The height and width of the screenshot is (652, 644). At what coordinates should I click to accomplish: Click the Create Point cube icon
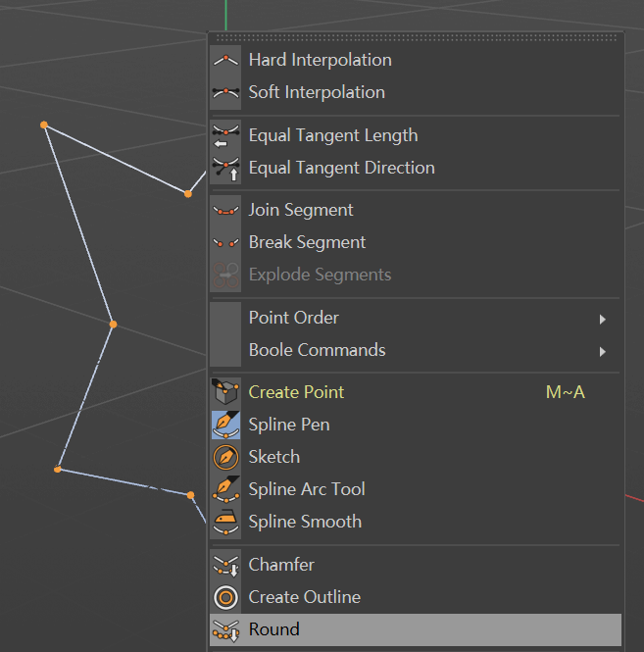[225, 392]
